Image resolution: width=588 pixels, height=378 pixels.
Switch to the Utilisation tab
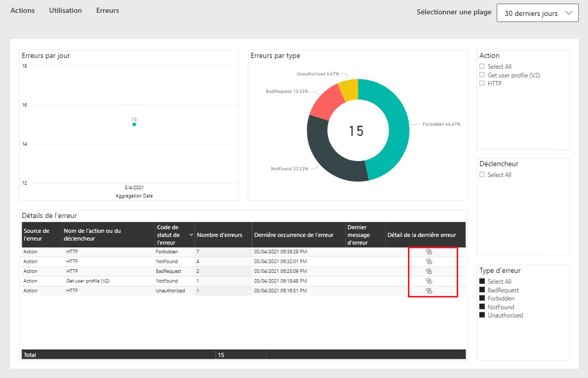(65, 10)
